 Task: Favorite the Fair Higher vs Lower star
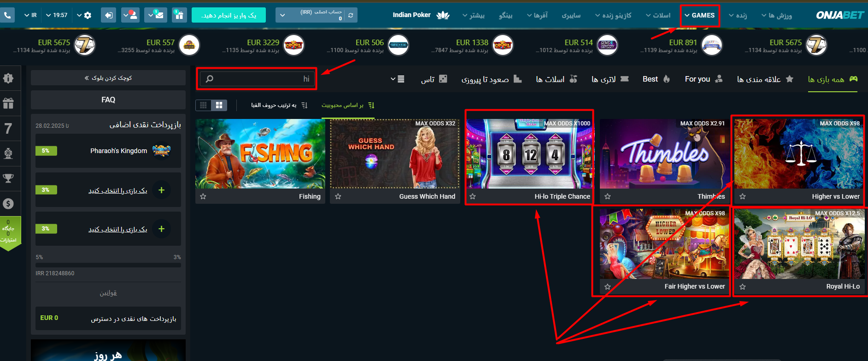(x=608, y=287)
